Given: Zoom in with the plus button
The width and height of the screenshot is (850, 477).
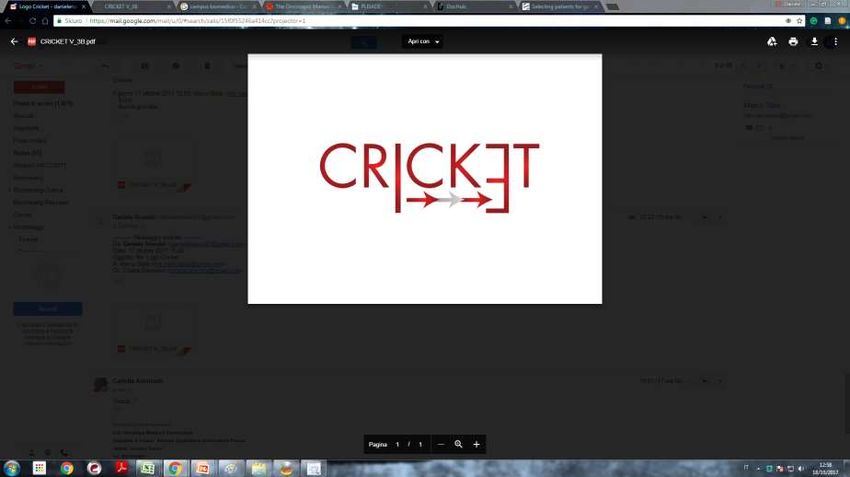Looking at the screenshot, I should click(476, 444).
